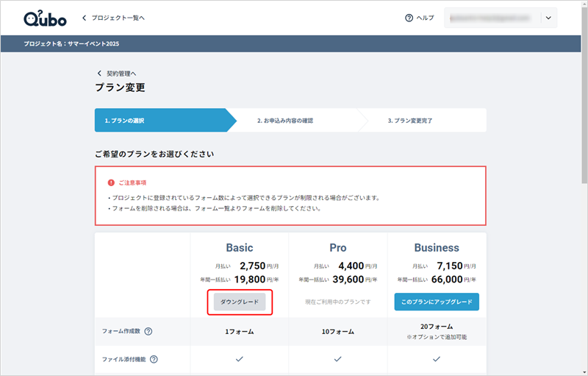Expand the account dropdown arrow
The image size is (588, 376).
548,18
